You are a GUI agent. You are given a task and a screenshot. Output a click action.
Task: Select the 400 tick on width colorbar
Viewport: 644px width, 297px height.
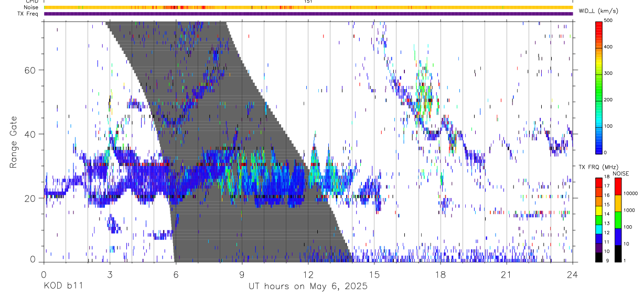pyautogui.click(x=609, y=47)
